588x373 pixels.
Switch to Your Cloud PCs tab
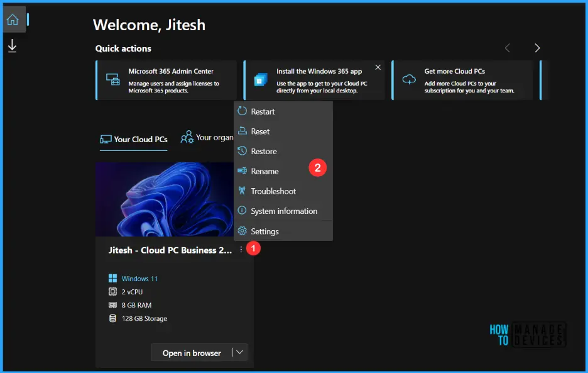tap(134, 140)
